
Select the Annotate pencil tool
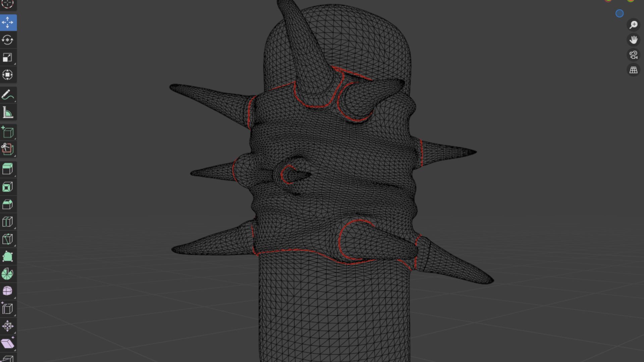[x=8, y=95]
